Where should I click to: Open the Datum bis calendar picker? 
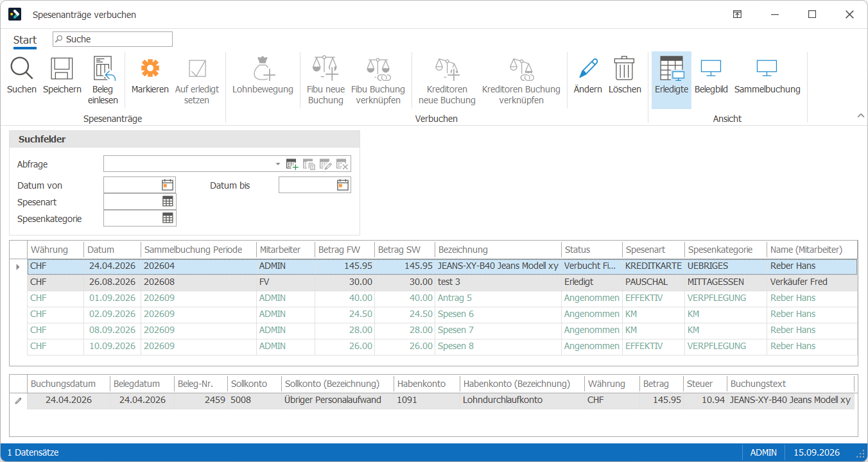pos(343,185)
